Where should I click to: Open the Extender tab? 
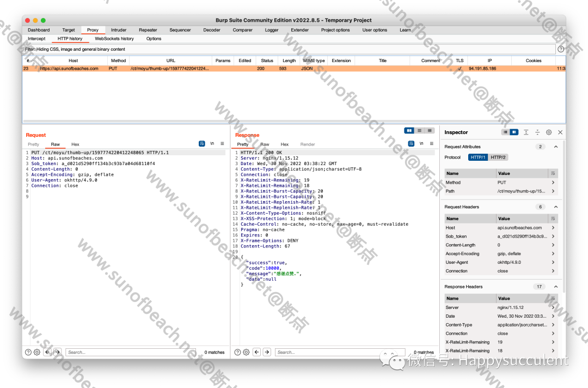pos(299,30)
